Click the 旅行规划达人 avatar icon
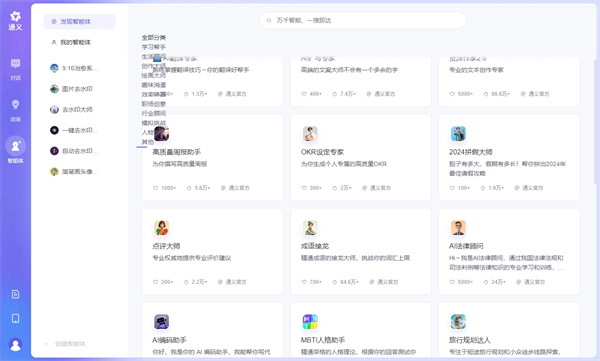Image resolution: width=600 pixels, height=361 pixels. pos(458,322)
